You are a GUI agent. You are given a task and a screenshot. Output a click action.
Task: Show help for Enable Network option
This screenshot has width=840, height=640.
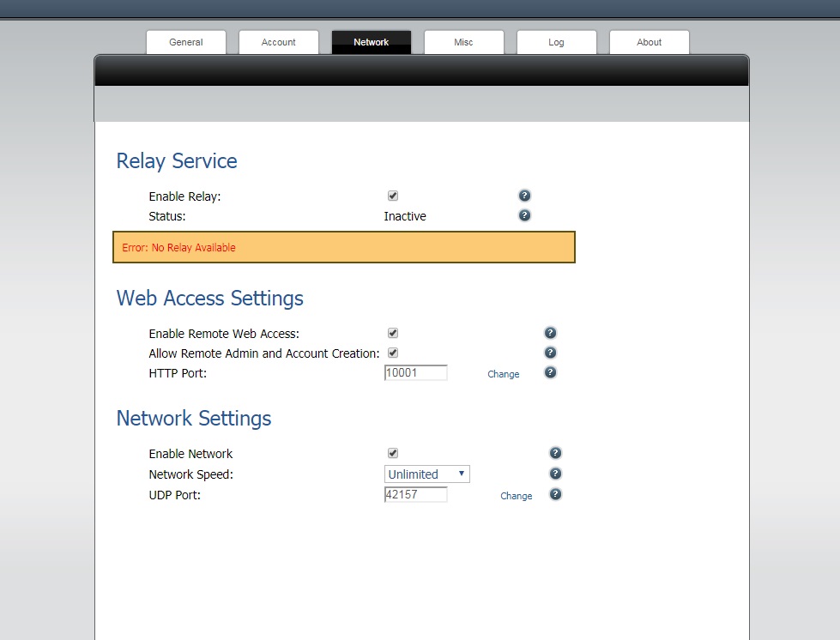(x=555, y=453)
